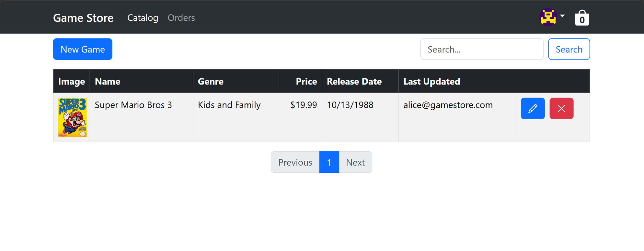Go to the Catalog nav item
Viewport: 644px width, 251px height.
pos(143,17)
